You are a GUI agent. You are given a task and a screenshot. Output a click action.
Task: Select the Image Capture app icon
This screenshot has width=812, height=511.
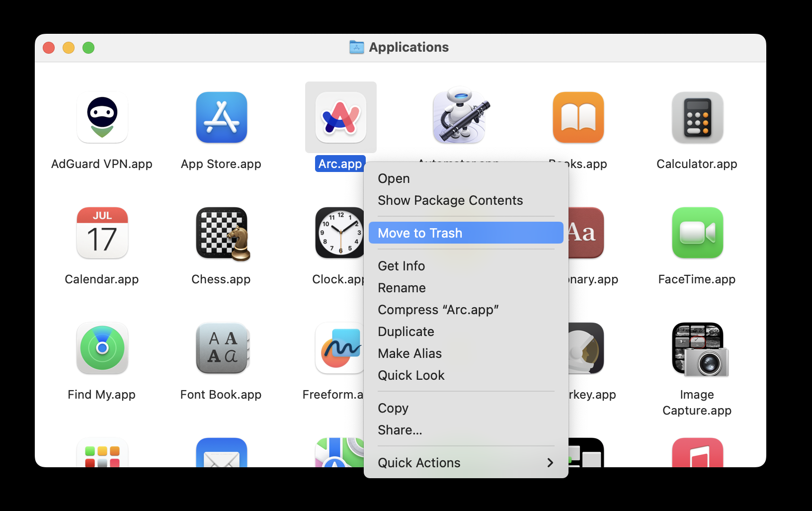point(700,349)
